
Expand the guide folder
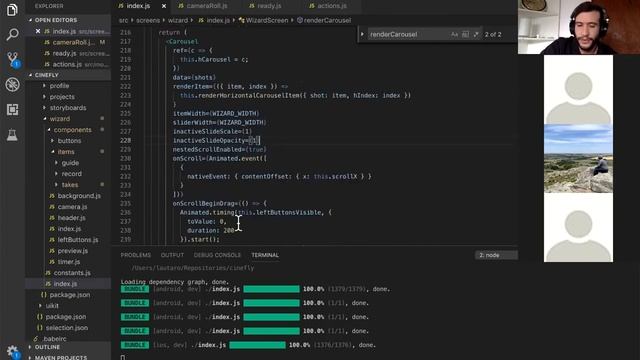[x=70, y=163]
